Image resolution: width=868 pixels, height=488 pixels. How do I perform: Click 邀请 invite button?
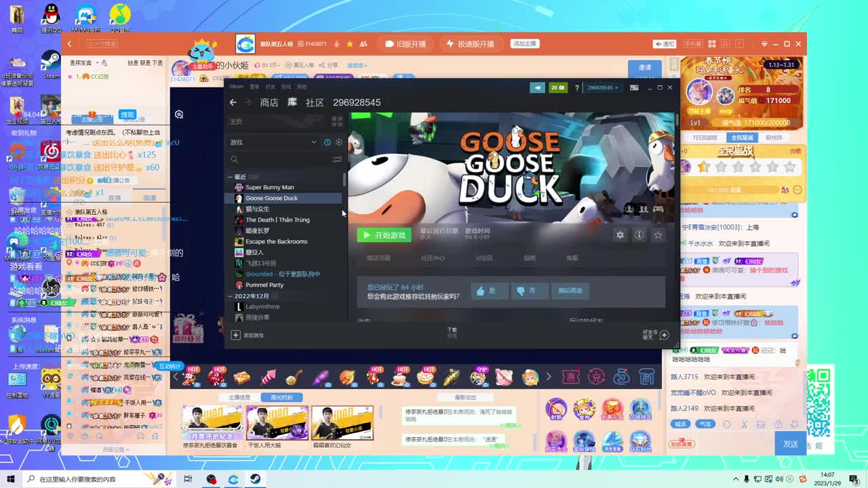pos(645,68)
